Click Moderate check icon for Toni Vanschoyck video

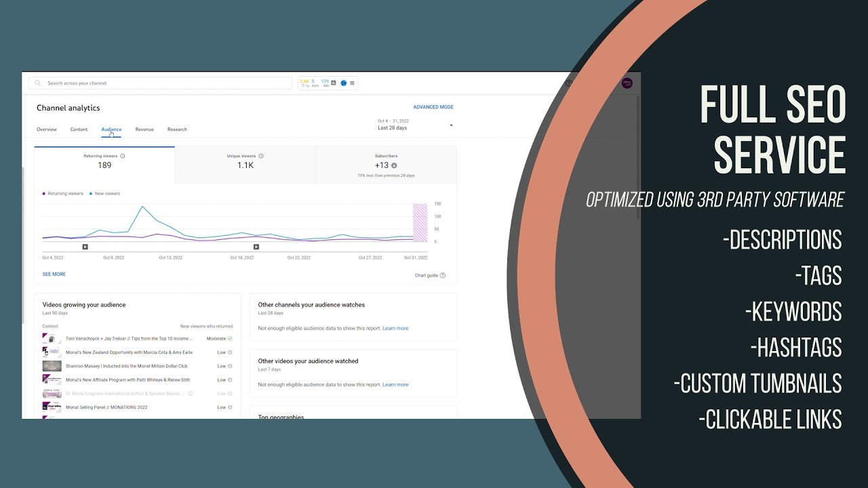pos(230,338)
